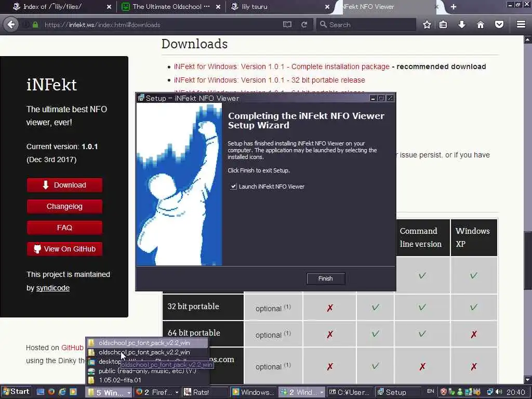This screenshot has height=399, width=532.
Task: Switch to 'lily tsuru' tab
Action: (280, 7)
